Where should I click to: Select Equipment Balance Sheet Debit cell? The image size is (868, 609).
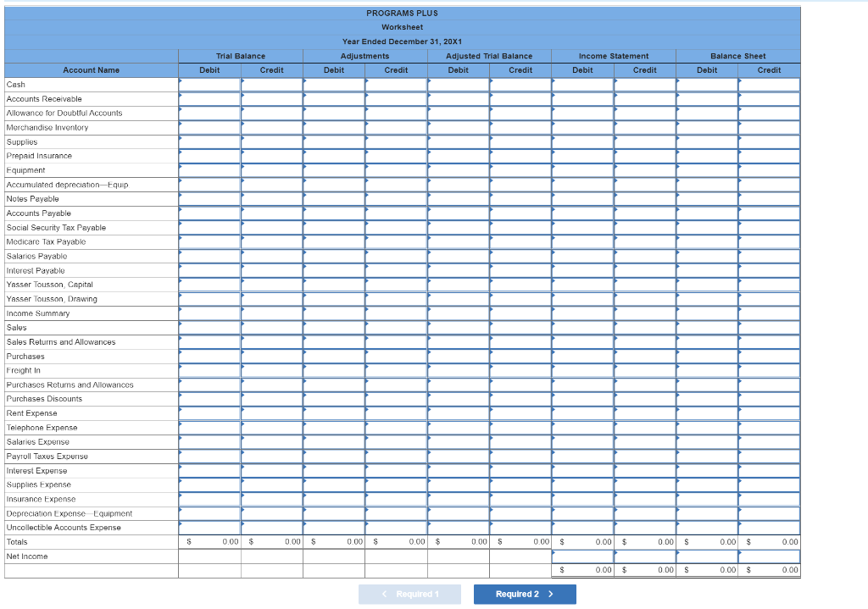tap(707, 170)
